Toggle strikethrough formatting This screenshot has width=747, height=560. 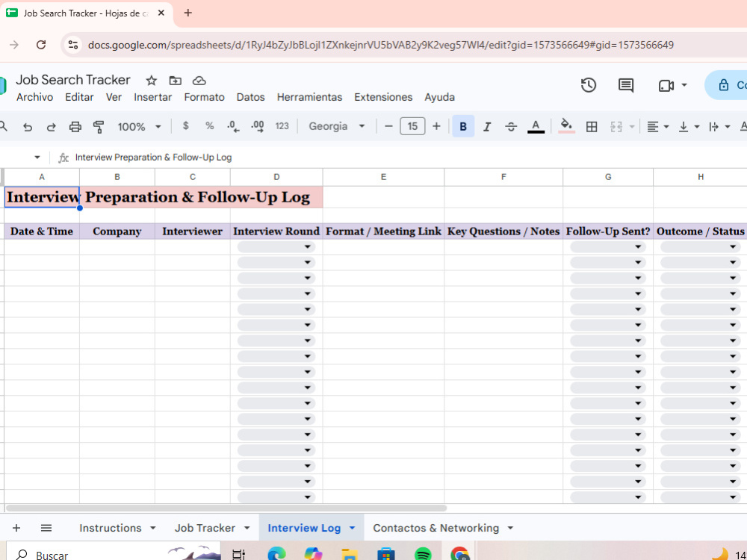pyautogui.click(x=511, y=127)
